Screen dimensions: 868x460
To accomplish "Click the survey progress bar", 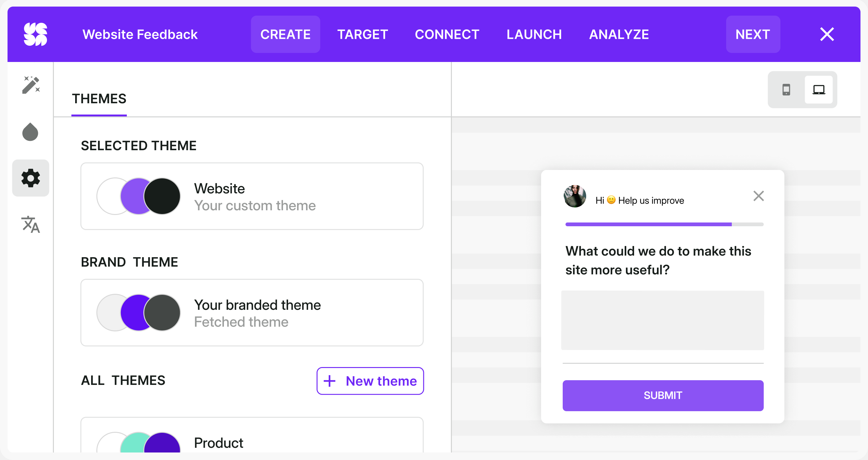I will click(664, 224).
